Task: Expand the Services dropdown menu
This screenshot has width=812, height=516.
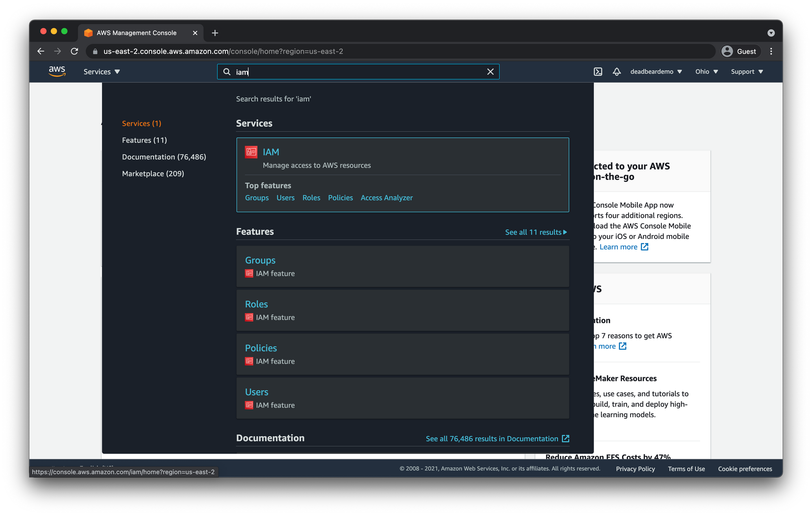Action: point(101,72)
